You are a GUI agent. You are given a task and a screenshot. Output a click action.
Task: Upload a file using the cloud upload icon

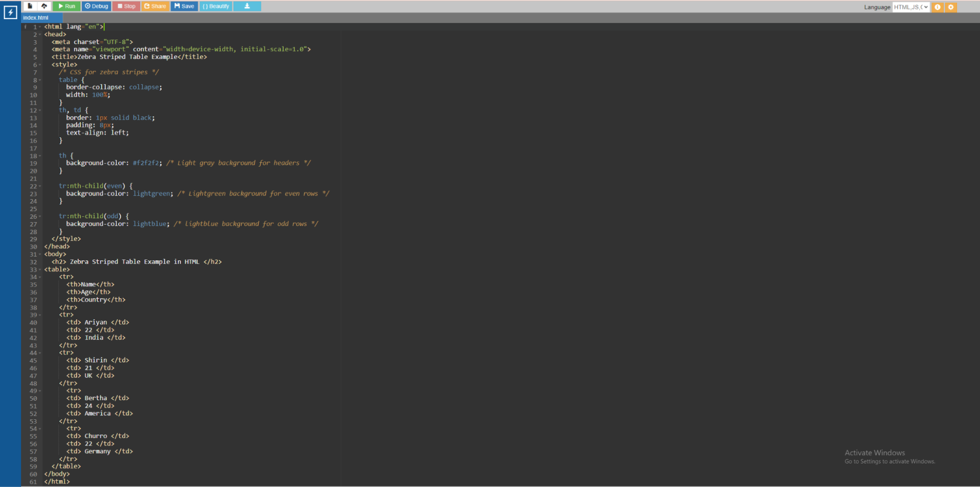44,6
